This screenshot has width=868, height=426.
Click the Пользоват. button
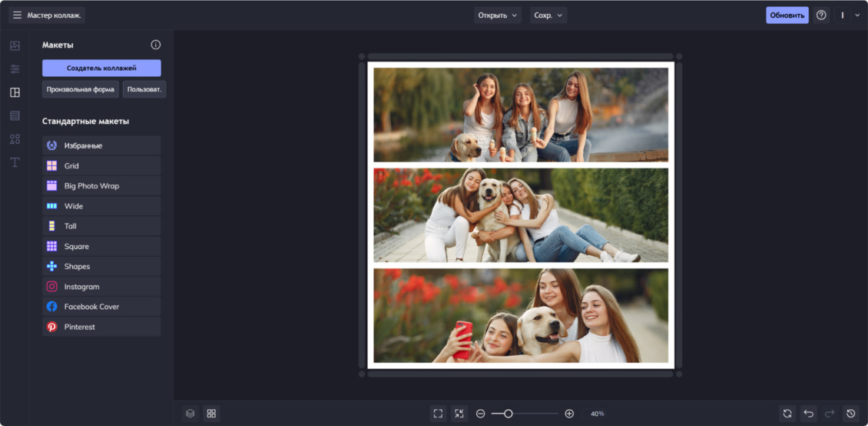click(x=144, y=89)
